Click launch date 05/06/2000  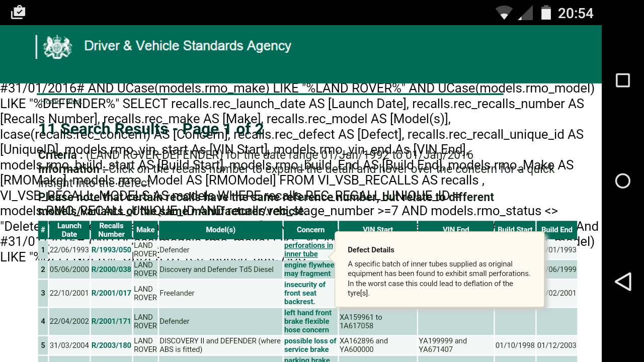[69, 269]
